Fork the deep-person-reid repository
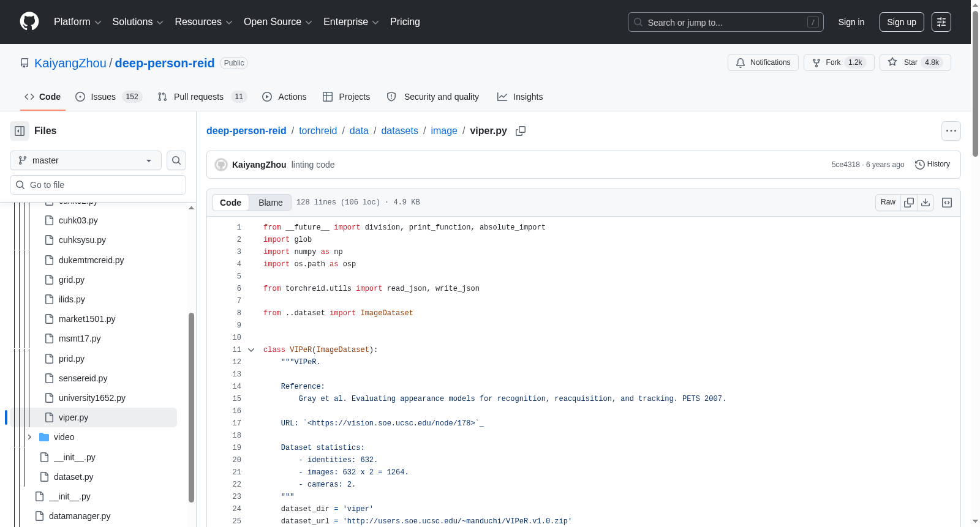The height and width of the screenshot is (527, 980). (x=839, y=62)
